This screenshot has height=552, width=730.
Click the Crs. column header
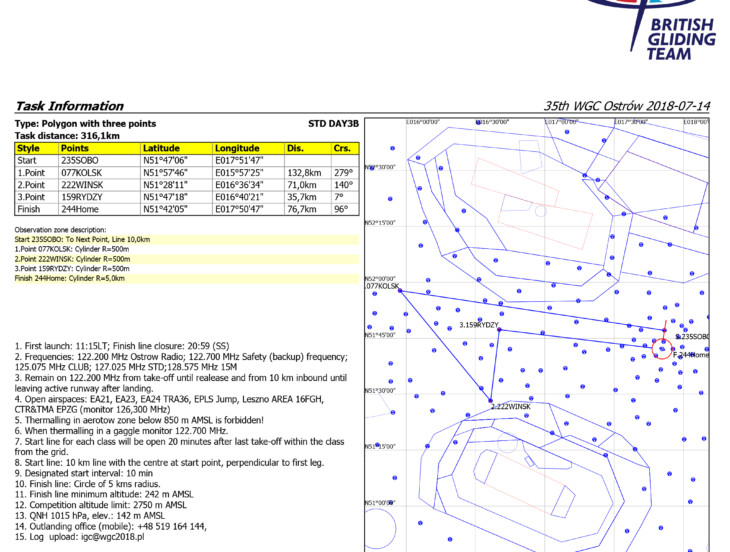[x=343, y=148]
